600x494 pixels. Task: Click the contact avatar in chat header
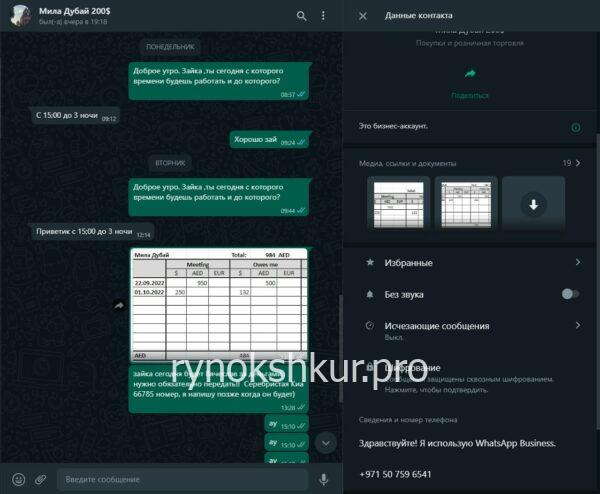click(20, 16)
